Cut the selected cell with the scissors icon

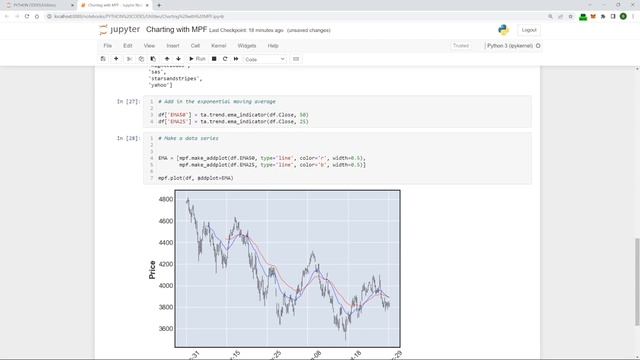click(129, 59)
